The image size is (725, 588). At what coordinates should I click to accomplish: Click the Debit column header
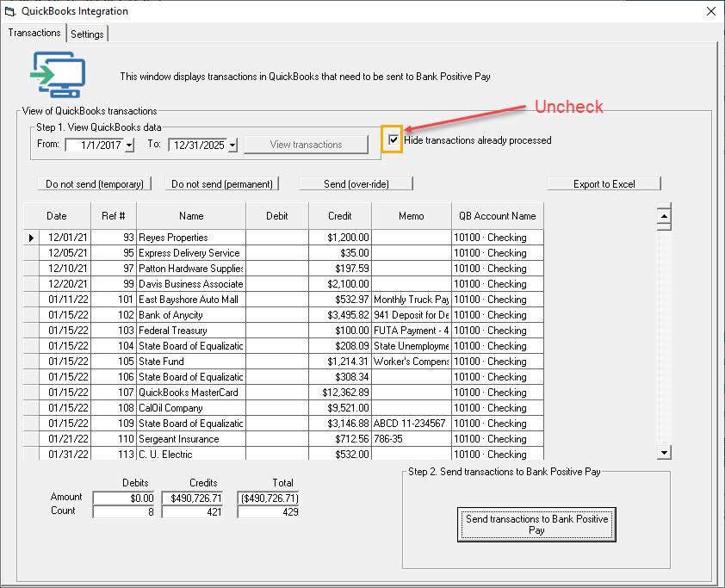pos(277,216)
